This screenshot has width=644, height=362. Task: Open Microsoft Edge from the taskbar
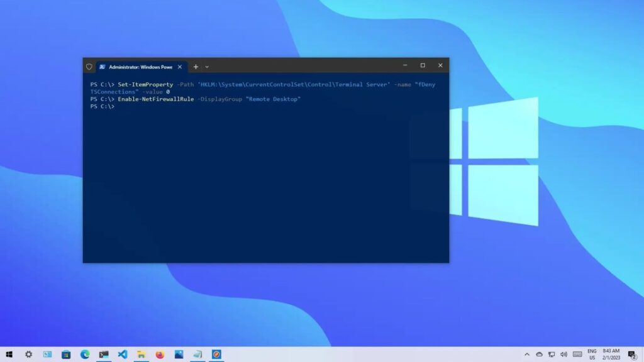(85, 354)
